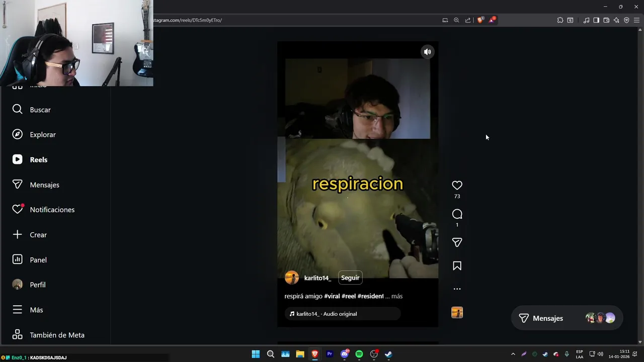Toggle the browser sidebar panel icon
This screenshot has width=644, height=362.
tap(596, 20)
